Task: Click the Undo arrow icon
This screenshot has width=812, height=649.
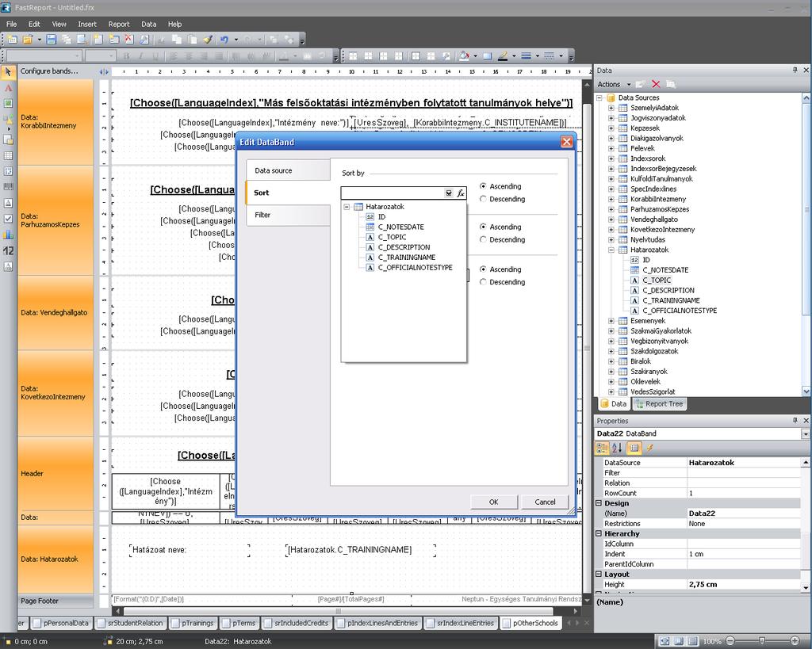Action: pos(224,40)
